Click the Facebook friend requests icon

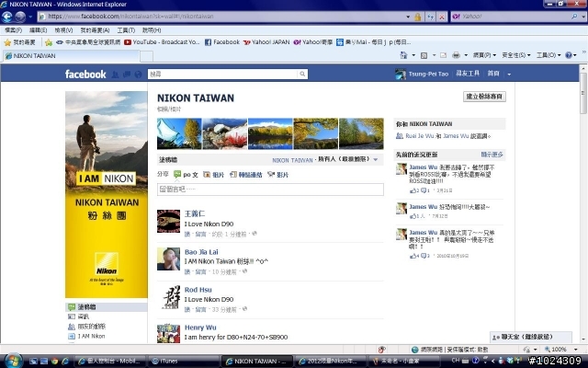116,75
